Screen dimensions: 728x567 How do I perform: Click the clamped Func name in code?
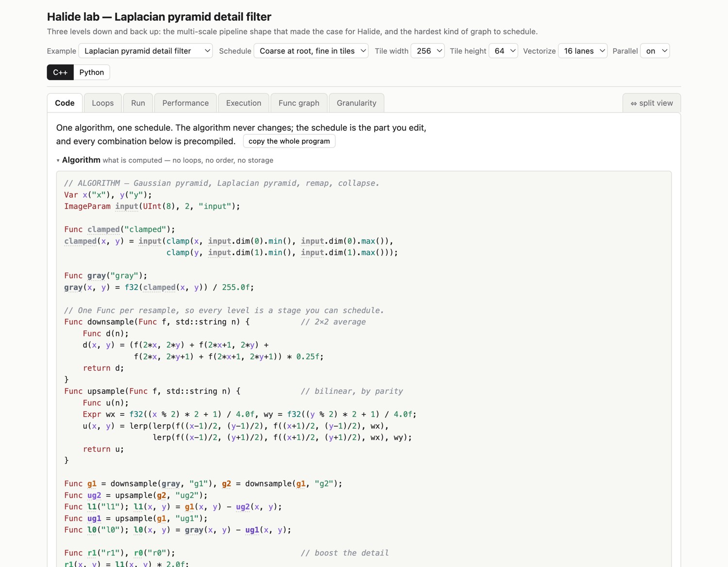[103, 229]
